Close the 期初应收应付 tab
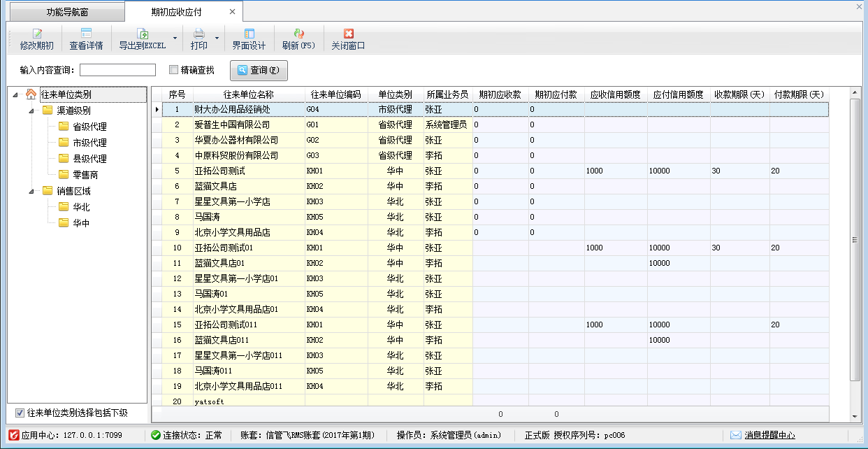 232,12
